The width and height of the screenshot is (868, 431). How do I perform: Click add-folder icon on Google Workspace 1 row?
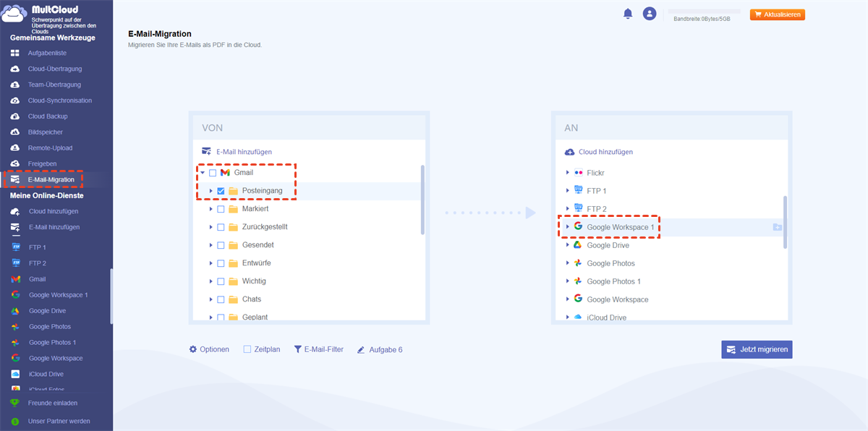tap(777, 227)
